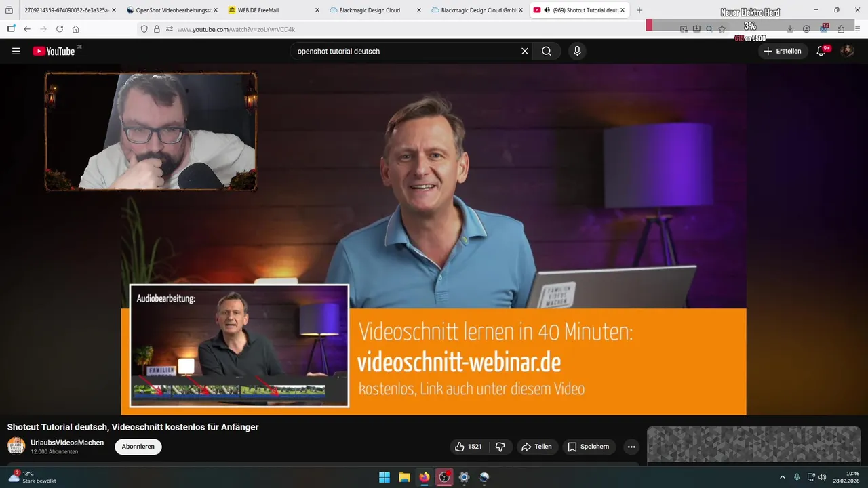Bookmark this page with the star
This screenshot has height=488, width=868.
(722, 29)
